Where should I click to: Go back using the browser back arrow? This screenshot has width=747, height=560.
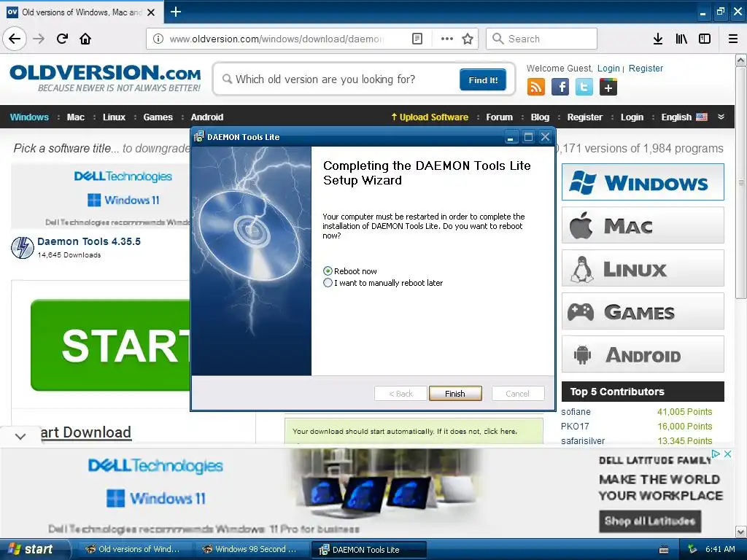(15, 39)
